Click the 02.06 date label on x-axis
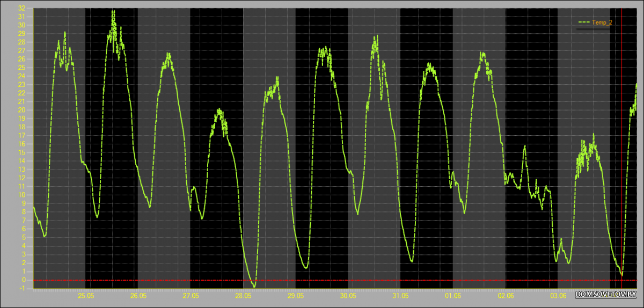 506,295
